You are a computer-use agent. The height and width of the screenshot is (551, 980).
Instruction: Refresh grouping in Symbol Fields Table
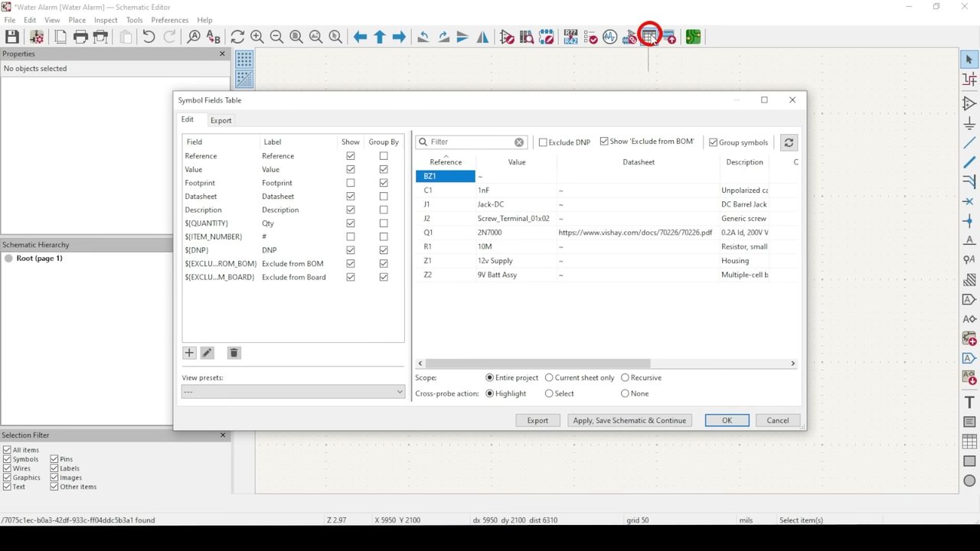[x=789, y=142]
